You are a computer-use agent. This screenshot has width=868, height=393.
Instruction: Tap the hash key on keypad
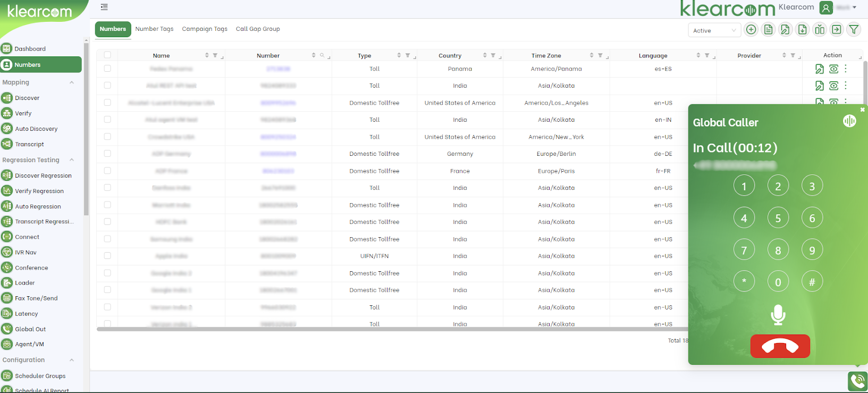pyautogui.click(x=812, y=282)
